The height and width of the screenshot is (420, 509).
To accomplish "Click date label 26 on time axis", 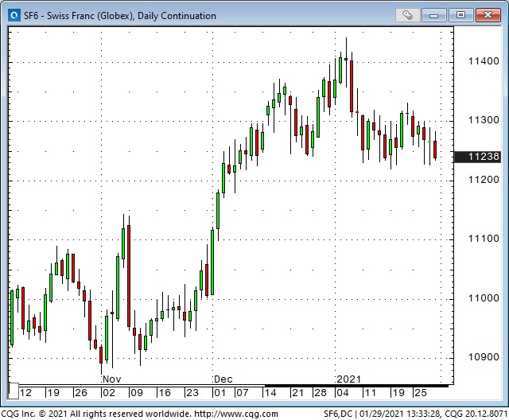I will pyautogui.click(x=81, y=393).
